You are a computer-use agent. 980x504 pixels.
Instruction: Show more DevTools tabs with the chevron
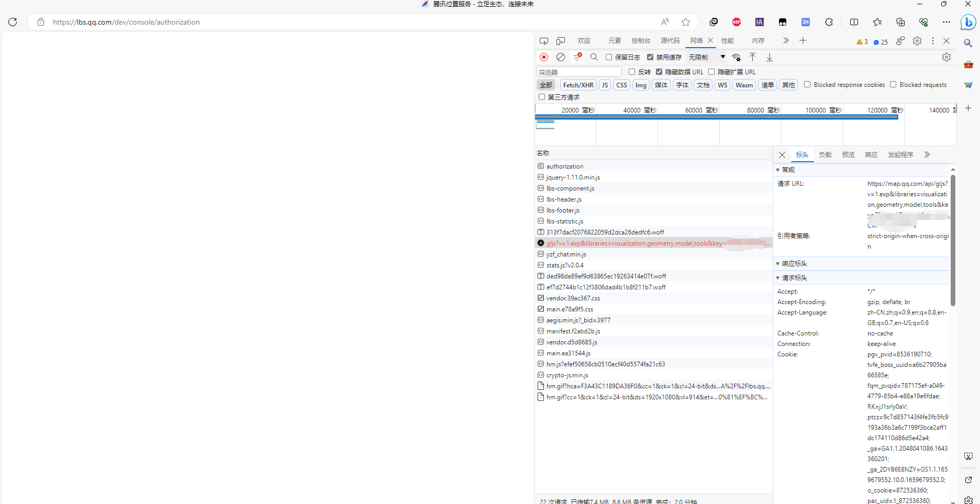(786, 41)
